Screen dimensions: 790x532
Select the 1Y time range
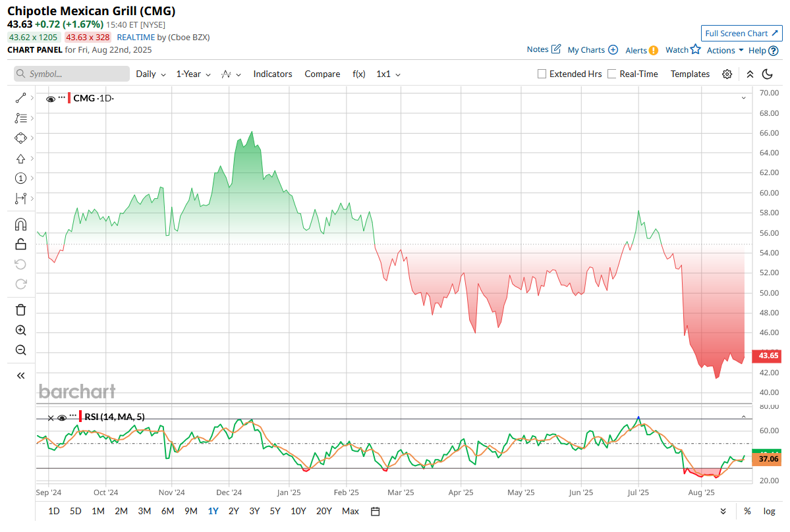tap(213, 512)
